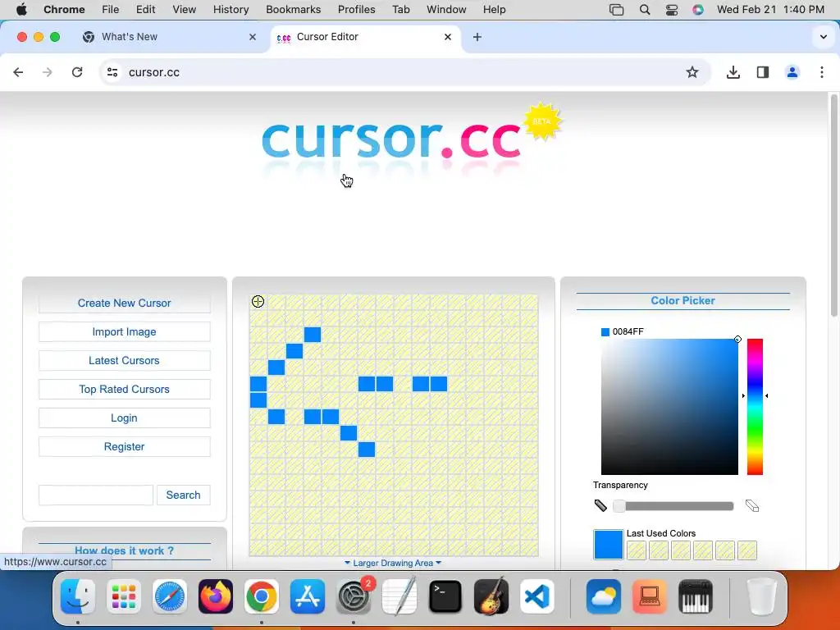Screen dimensions: 840x630
Task: Click Import Image button
Action: (125, 331)
